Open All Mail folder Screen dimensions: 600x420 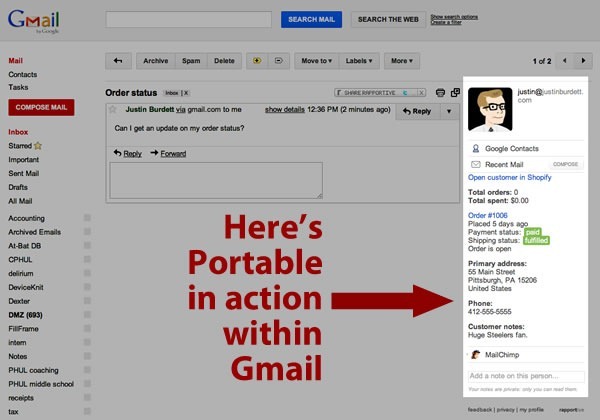(20, 201)
